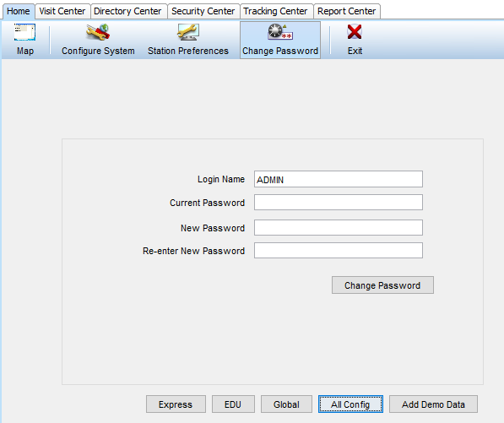Switch to the Report Center tab
This screenshot has width=504, height=423.
[346, 11]
